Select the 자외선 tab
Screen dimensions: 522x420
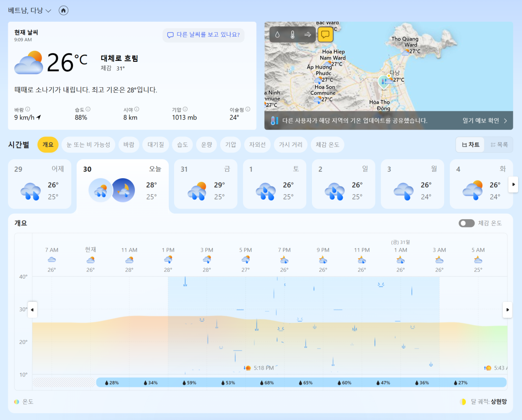[257, 145]
